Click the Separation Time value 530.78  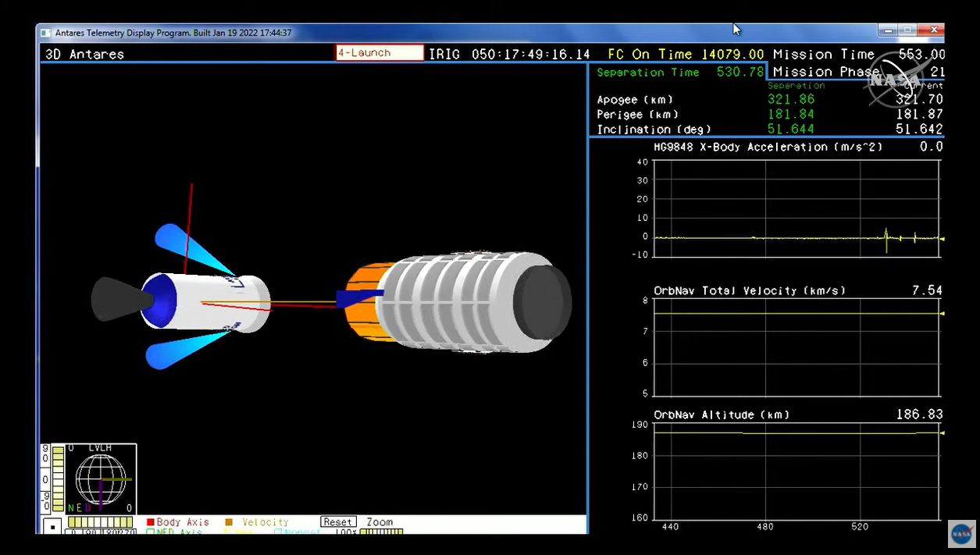740,72
